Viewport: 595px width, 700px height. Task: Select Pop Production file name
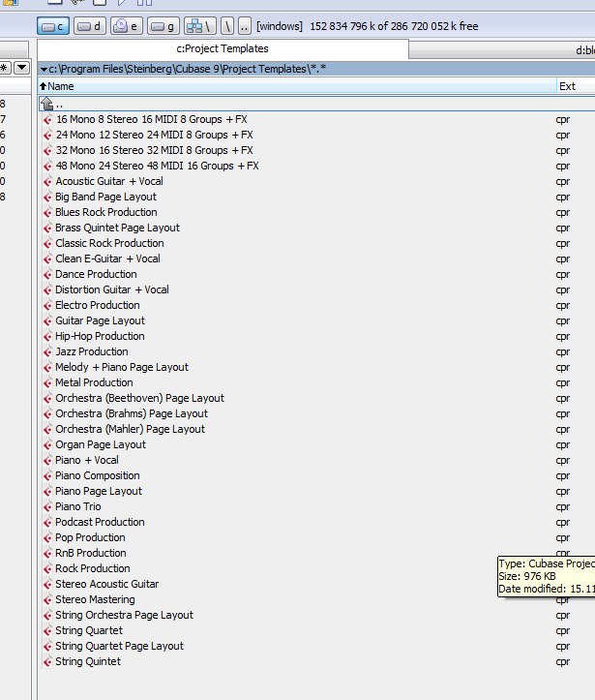(x=90, y=537)
